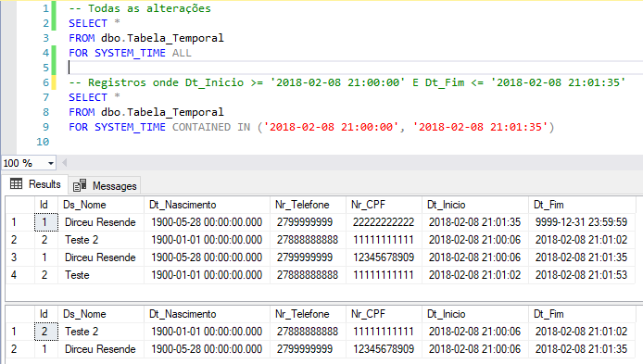Click 'Teste' name cell in row 4
Screen dimensions: 643x364
pos(101,275)
